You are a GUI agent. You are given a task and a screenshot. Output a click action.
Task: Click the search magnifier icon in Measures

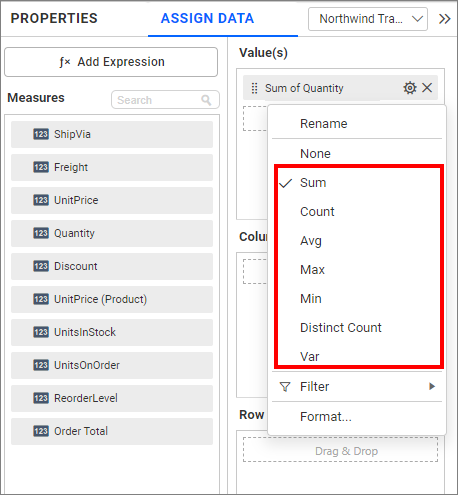(x=206, y=100)
